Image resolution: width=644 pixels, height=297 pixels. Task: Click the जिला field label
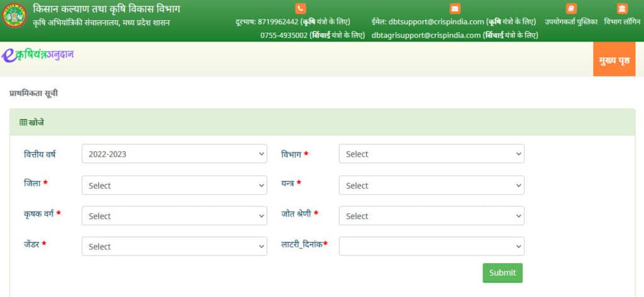click(x=32, y=183)
